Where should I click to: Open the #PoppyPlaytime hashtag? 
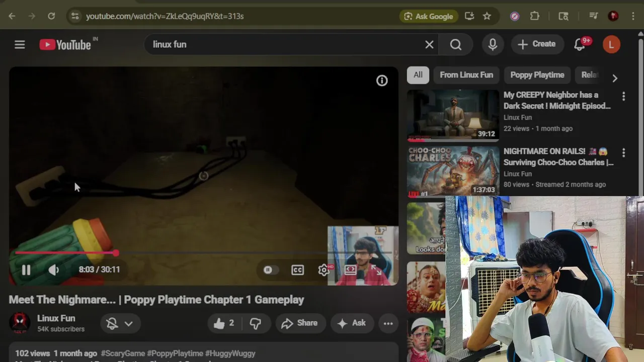pyautogui.click(x=175, y=353)
